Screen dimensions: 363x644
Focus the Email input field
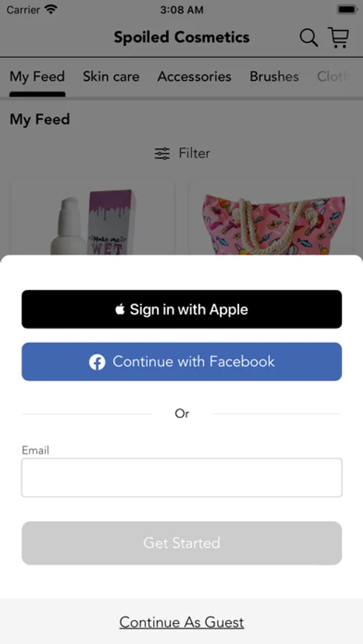click(x=182, y=478)
